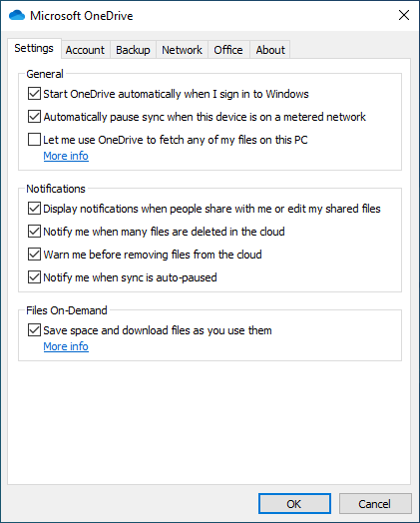Open More info link under Files On-Demand
Image resolution: width=420 pixels, height=523 pixels.
[66, 346]
